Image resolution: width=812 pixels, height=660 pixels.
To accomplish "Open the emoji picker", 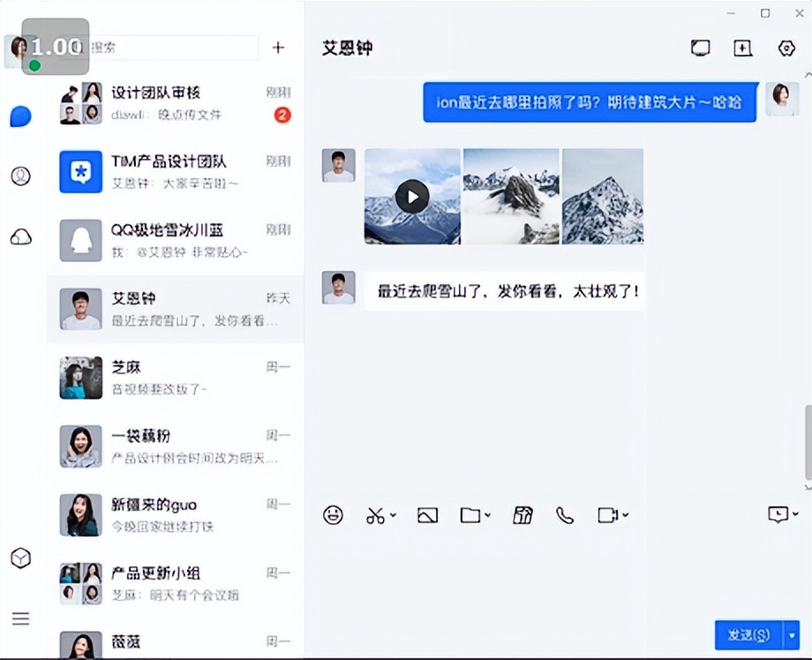I will pos(333,514).
